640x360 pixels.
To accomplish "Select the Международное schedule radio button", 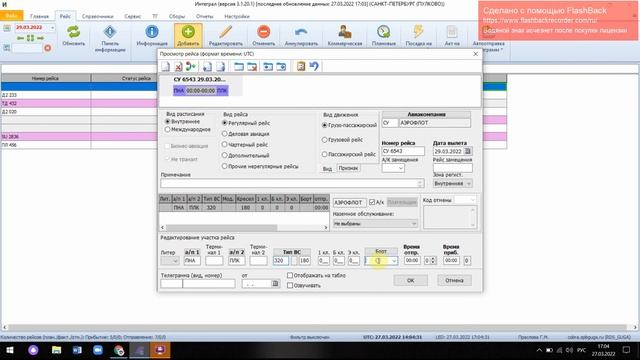I will pyautogui.click(x=167, y=129).
